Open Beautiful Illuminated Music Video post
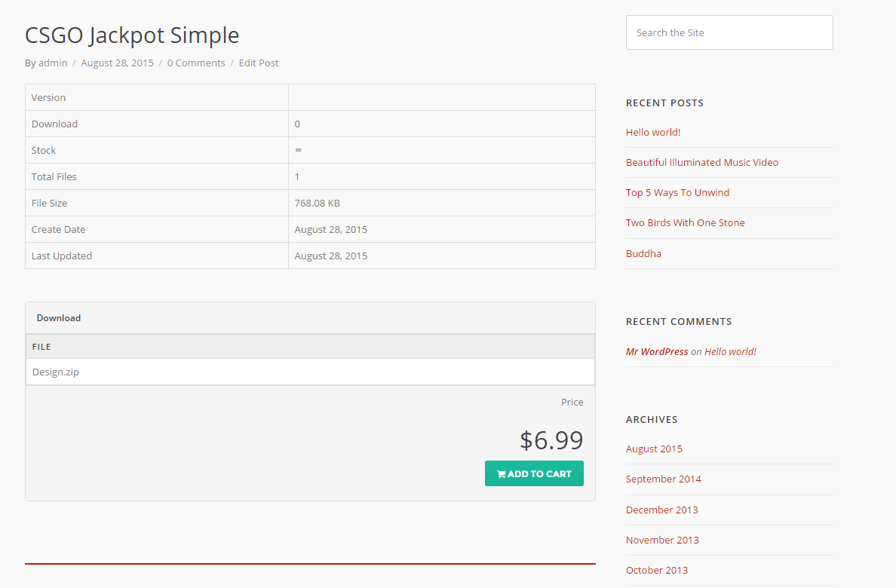Screen dimensions: 896x588 tap(701, 162)
